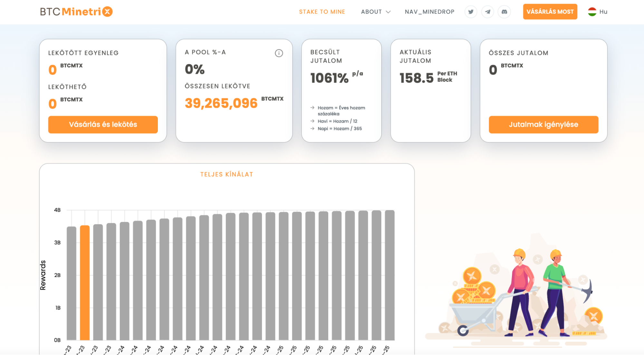Click the Vásárlás és lekötés button

pos(103,124)
